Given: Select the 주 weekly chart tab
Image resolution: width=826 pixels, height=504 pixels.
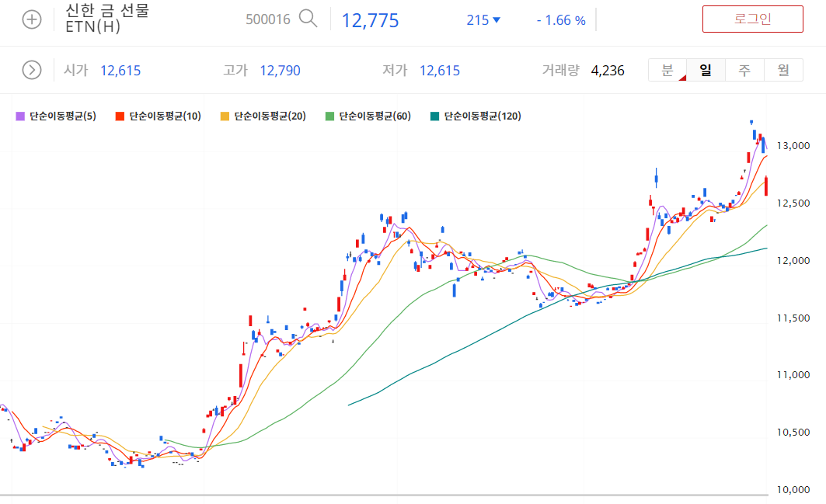Looking at the screenshot, I should pos(744,70).
